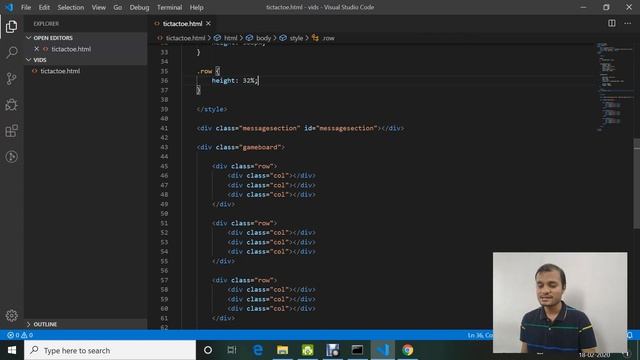Click the Split Editor icon
Image resolution: width=640 pixels, height=360 pixels.
click(611, 23)
